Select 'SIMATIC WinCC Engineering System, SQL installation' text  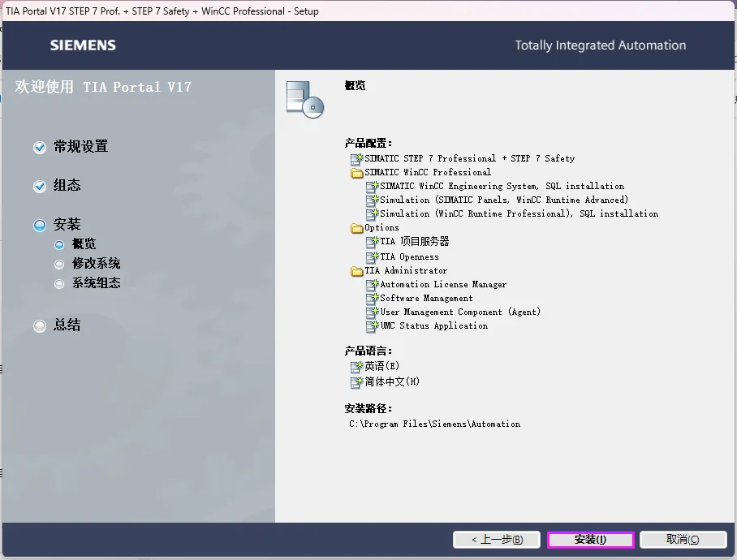pyautogui.click(x=502, y=187)
